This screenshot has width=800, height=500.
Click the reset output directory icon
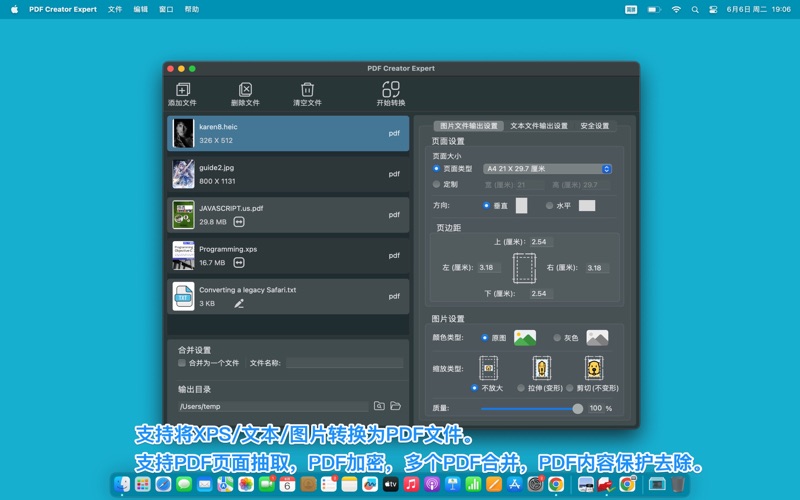[x=379, y=406]
